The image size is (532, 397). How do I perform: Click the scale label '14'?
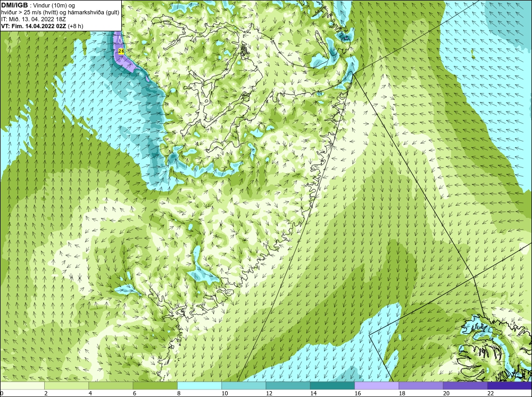[313, 393]
